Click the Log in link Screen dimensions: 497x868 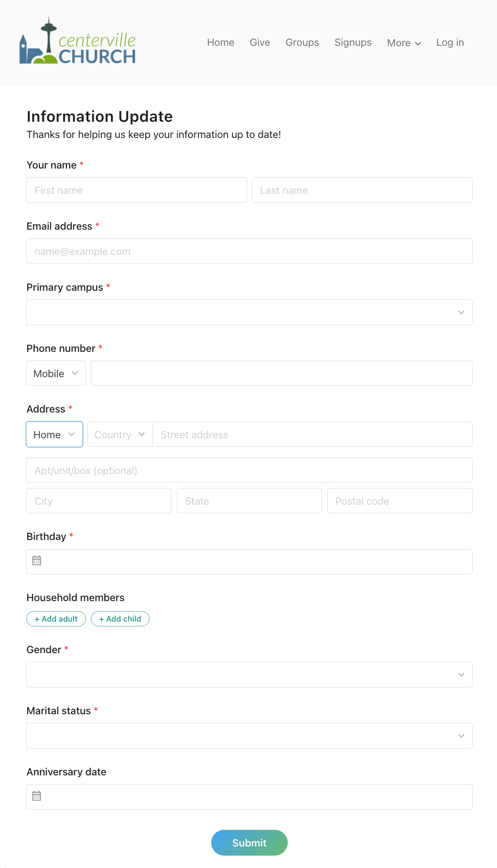click(x=449, y=42)
